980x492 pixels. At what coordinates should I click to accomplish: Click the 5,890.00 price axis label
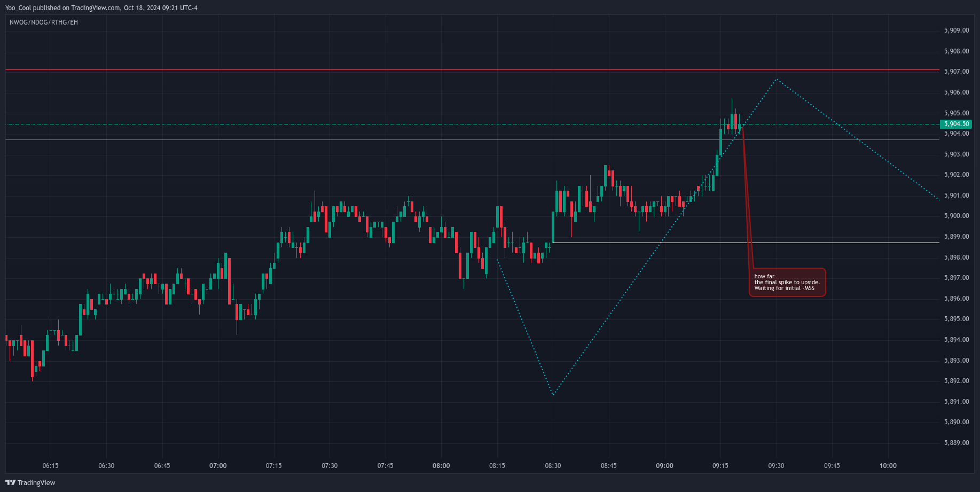coord(957,422)
